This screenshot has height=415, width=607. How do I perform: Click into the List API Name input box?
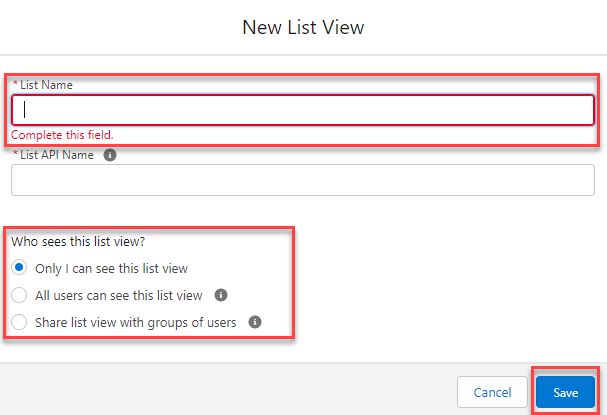click(303, 180)
